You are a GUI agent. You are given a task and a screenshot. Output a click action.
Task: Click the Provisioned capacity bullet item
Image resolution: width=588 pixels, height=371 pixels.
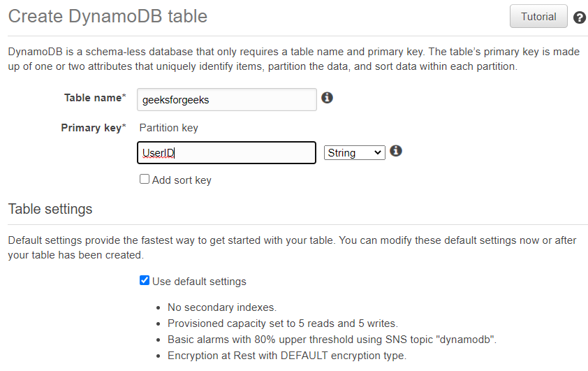click(x=282, y=323)
